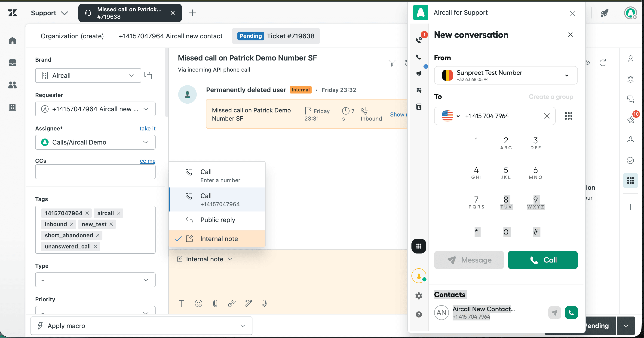Open Aircall help question mark
Viewport: 644px width, 338px height.
(419, 314)
